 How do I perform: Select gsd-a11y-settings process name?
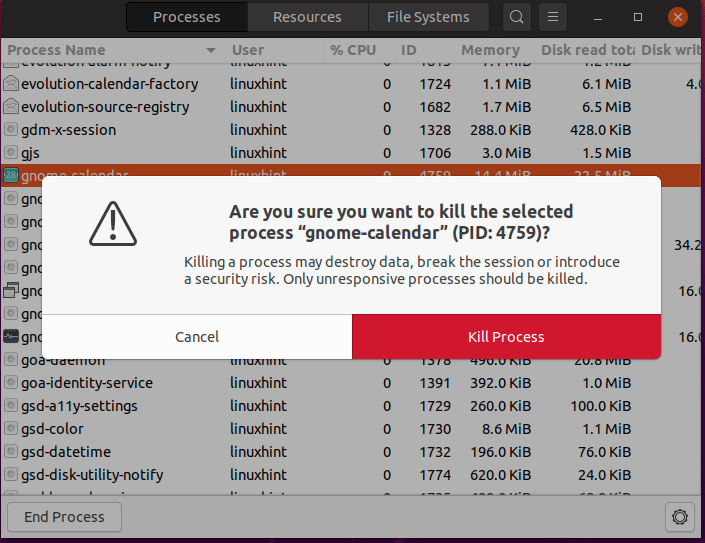tap(79, 406)
